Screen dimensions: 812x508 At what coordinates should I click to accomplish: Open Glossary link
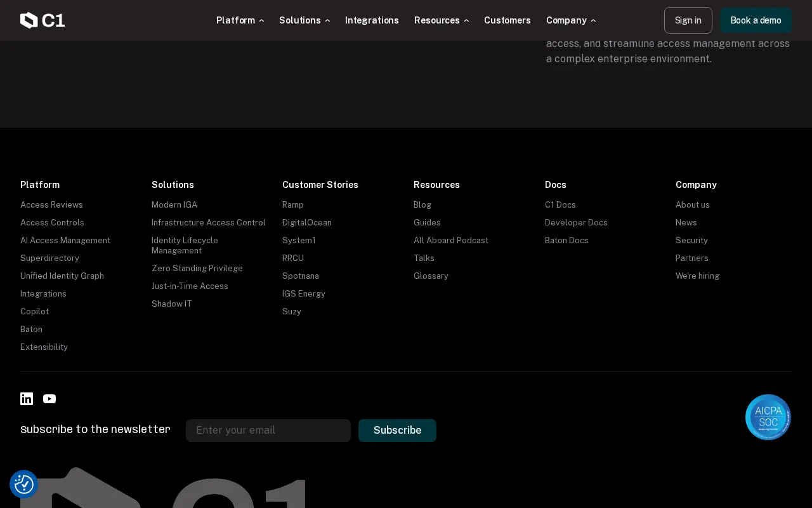pos(431,276)
